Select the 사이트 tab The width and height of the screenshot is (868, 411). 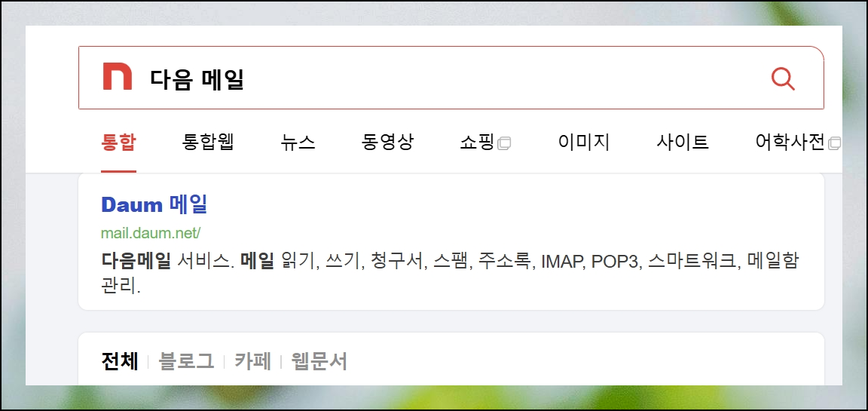pyautogui.click(x=683, y=143)
